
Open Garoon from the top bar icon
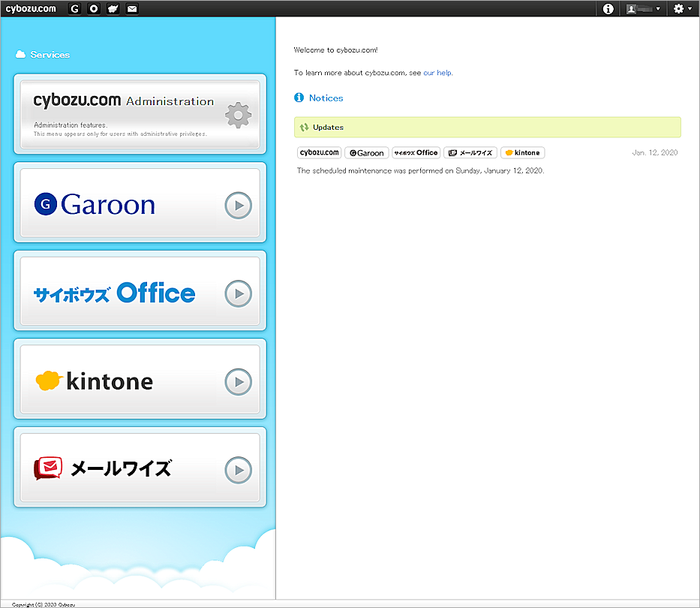pos(74,8)
